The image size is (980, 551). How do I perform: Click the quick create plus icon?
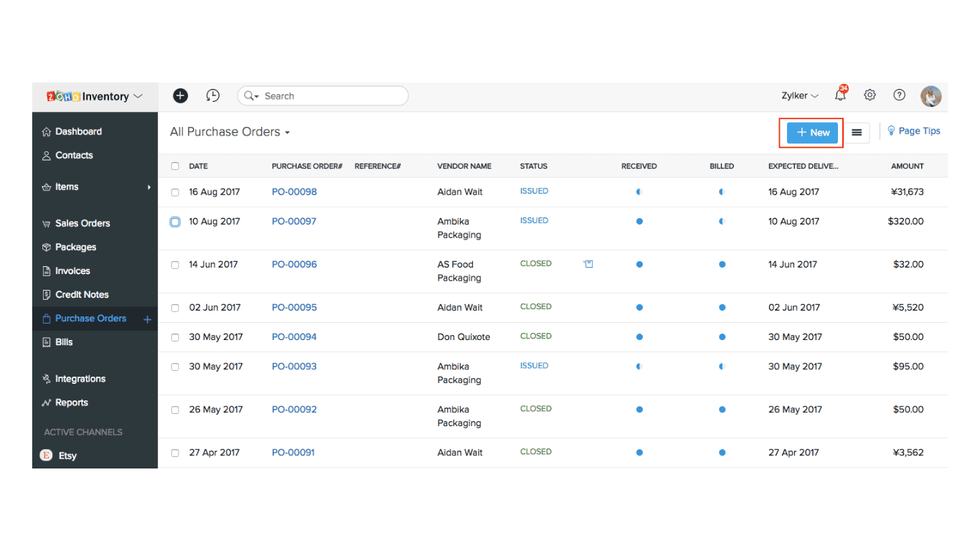181,95
